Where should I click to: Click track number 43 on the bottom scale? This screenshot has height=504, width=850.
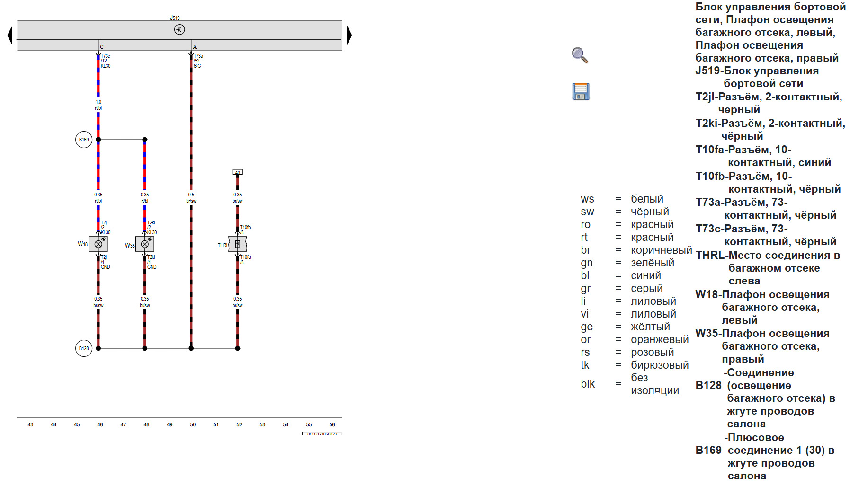coord(30,424)
